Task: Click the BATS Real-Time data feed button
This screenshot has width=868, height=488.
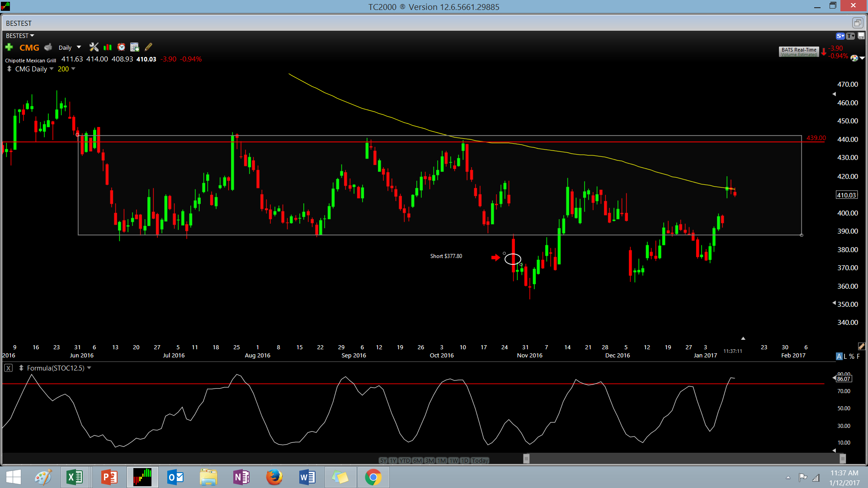Action: 799,52
